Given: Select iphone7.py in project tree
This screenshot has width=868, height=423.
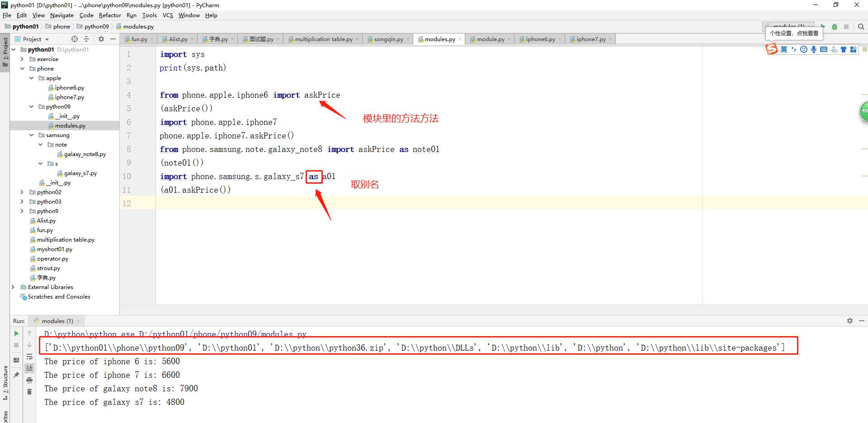Looking at the screenshot, I should pos(66,97).
